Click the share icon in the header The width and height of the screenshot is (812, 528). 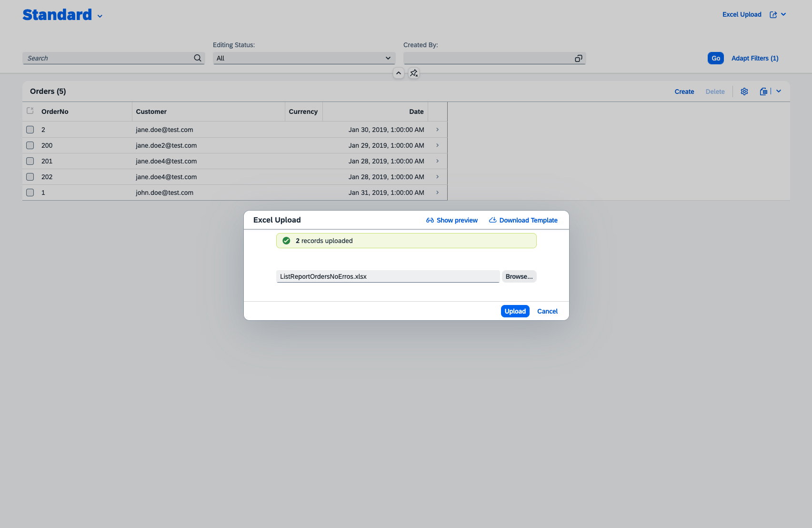coord(773,15)
